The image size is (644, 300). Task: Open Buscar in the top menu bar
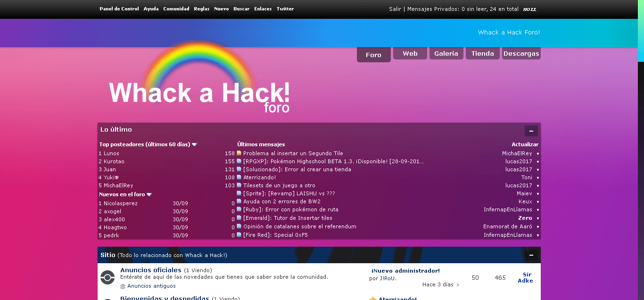coord(241,8)
